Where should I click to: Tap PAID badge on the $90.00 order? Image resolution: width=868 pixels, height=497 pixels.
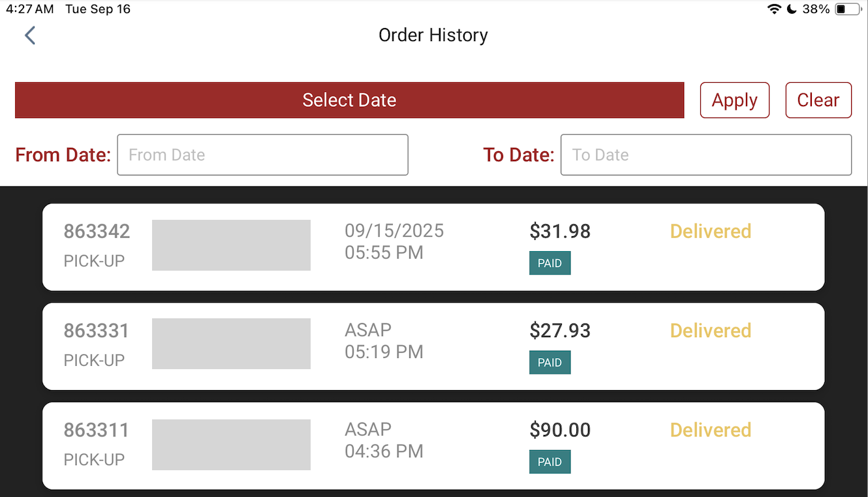coord(550,462)
